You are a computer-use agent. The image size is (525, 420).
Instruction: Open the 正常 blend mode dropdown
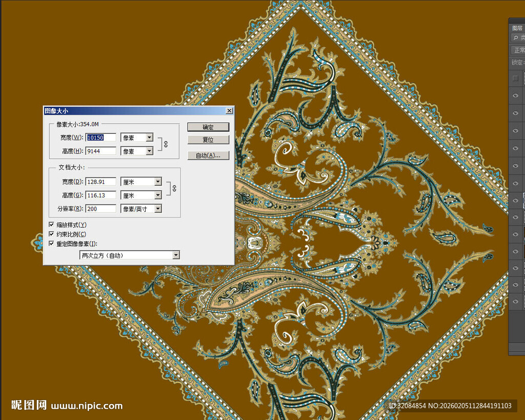pyautogui.click(x=518, y=50)
